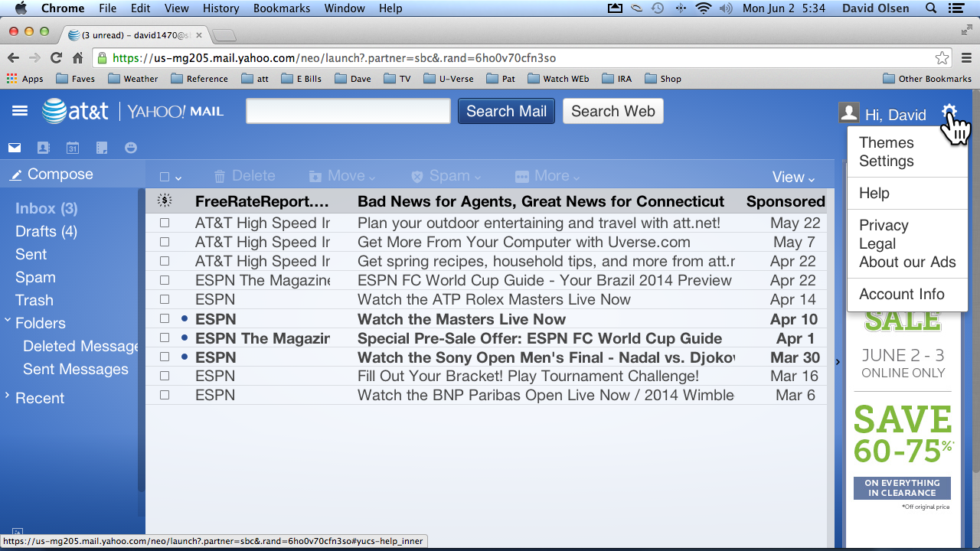Open the Calendar icon
980x551 pixels.
pyautogui.click(x=73, y=148)
